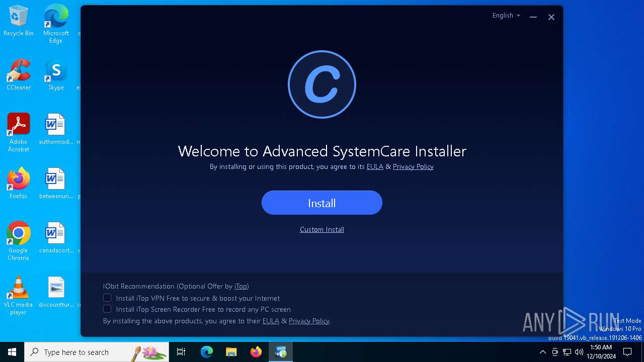Click the Advanced SystemCare C logo

tap(322, 84)
